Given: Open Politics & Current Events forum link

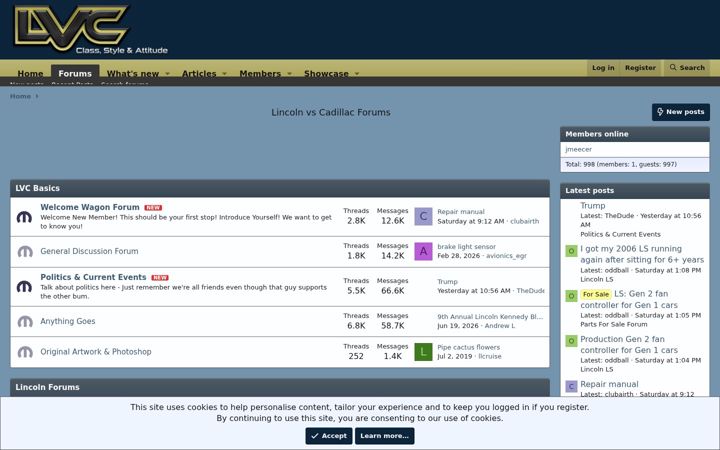Looking at the screenshot, I should click(93, 277).
